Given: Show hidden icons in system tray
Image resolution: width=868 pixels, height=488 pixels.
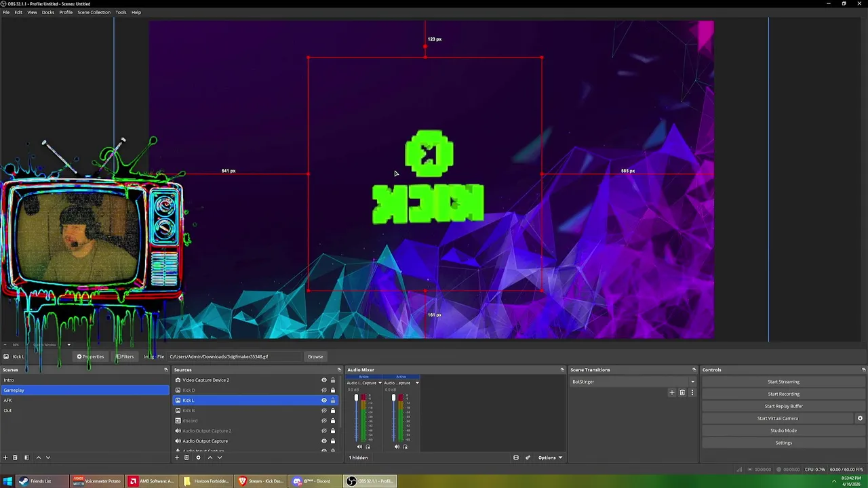Looking at the screenshot, I should [834, 481].
